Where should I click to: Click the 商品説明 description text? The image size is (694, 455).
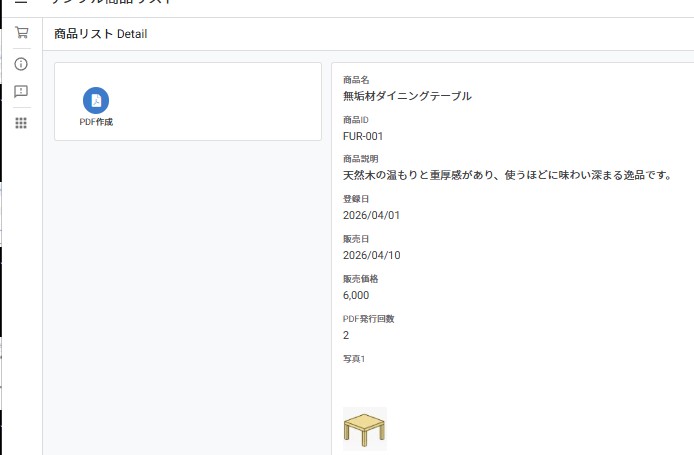click(505, 175)
